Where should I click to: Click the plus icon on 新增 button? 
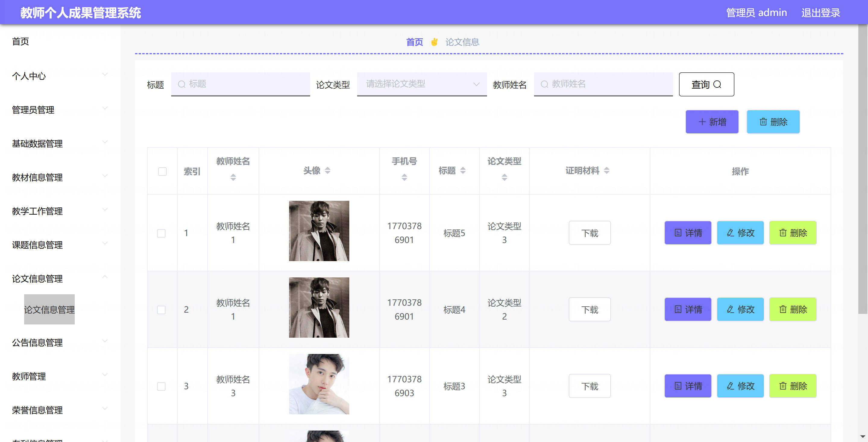coord(702,122)
